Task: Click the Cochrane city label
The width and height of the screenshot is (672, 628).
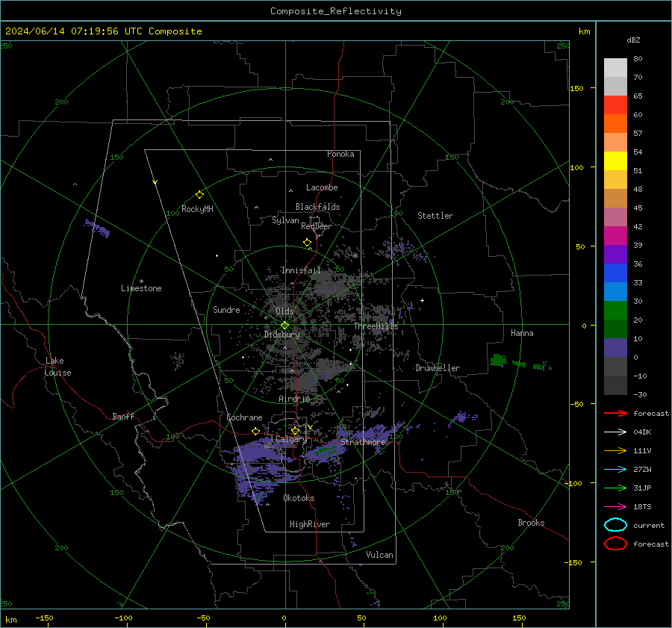Action: click(x=244, y=417)
